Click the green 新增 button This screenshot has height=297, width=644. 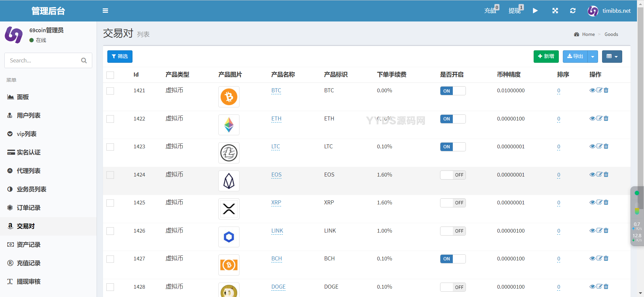546,57
